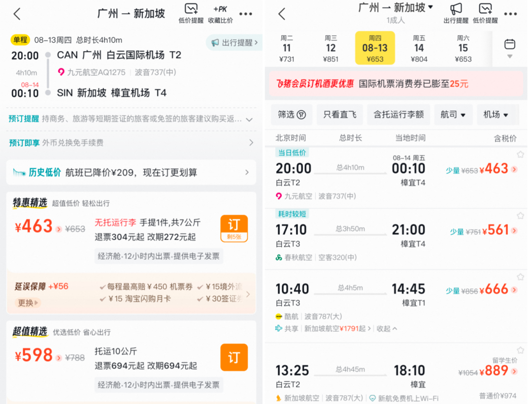Tap 无托运行李 on the ¥463 fare

coord(115,222)
